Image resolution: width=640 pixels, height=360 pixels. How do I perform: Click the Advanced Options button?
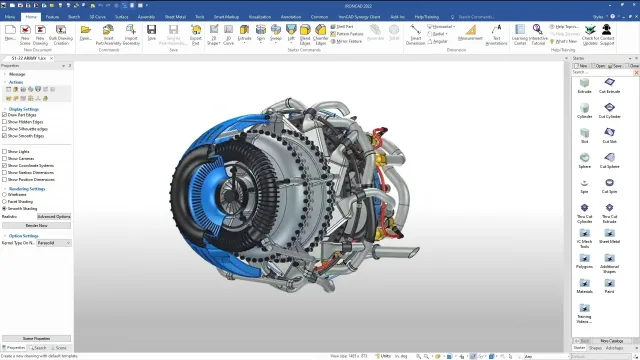[x=54, y=216]
